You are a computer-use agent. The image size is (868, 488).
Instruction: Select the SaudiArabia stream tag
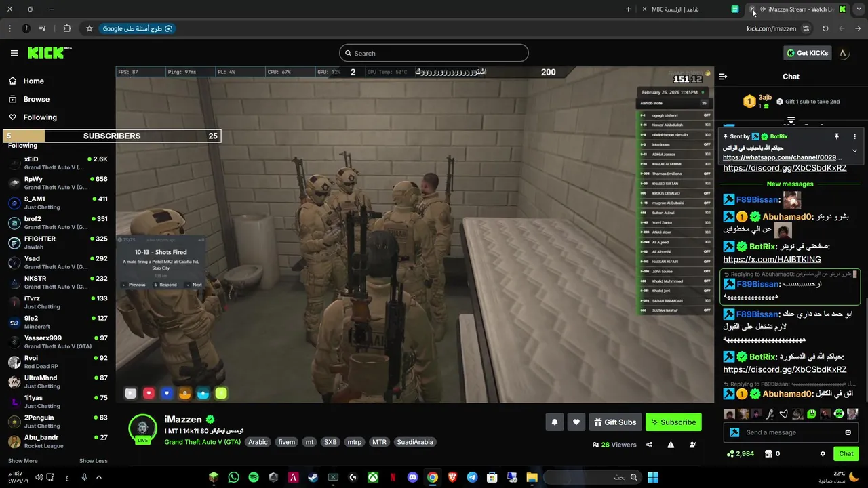(x=414, y=442)
